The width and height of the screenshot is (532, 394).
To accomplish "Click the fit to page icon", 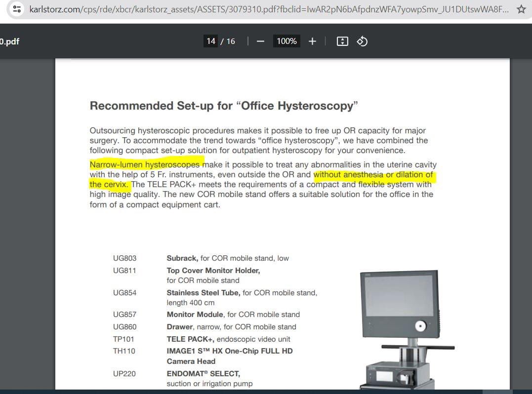I will [342, 41].
